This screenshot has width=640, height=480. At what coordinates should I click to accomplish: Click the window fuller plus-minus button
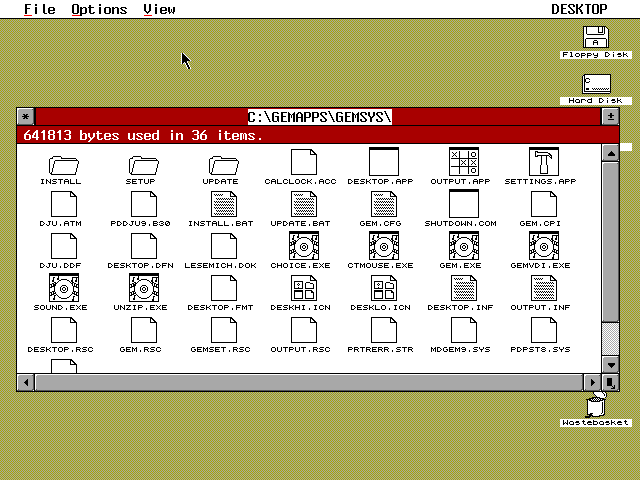point(611,117)
